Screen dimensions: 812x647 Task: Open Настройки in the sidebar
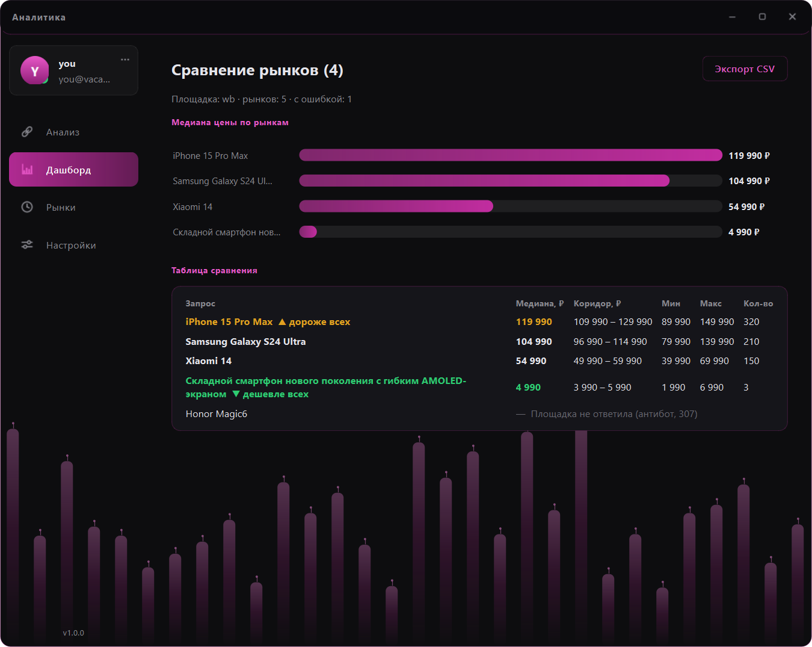coord(73,245)
